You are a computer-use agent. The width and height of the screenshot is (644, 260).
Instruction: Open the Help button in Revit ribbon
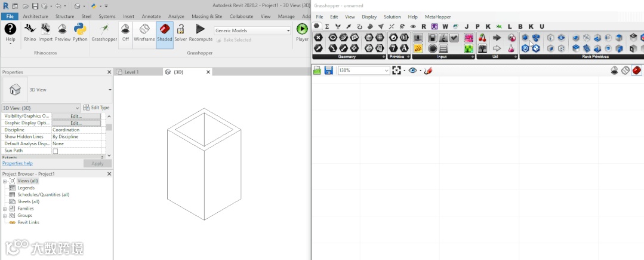[x=10, y=33]
